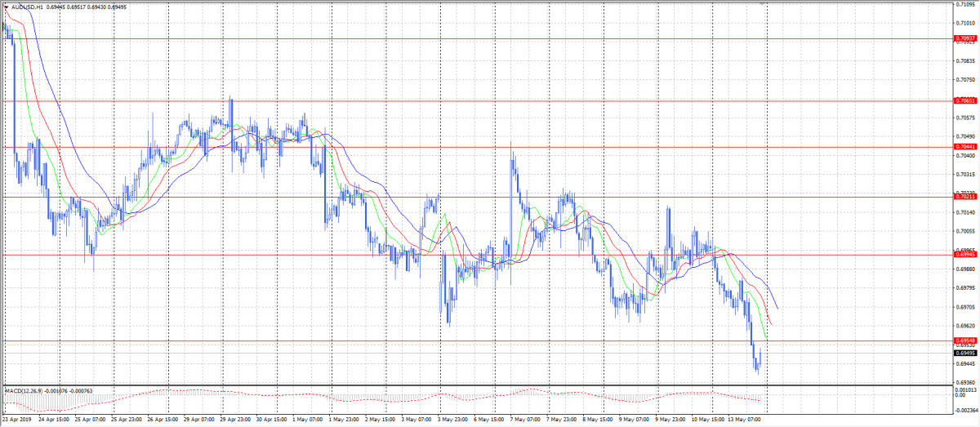Screen dimensions: 980x427
Task: Click the black current price label 0.69495
Action: 965,353
